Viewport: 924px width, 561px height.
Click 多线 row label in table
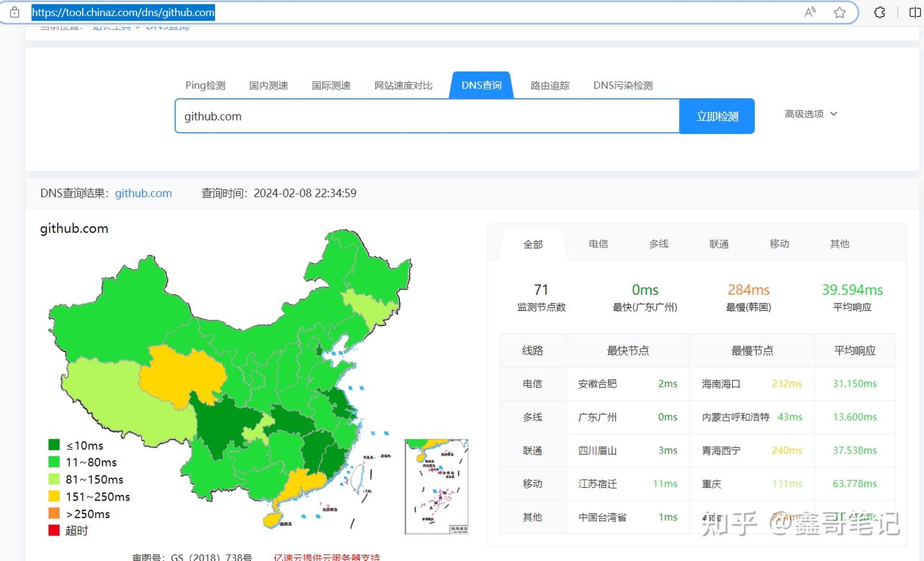(x=533, y=417)
